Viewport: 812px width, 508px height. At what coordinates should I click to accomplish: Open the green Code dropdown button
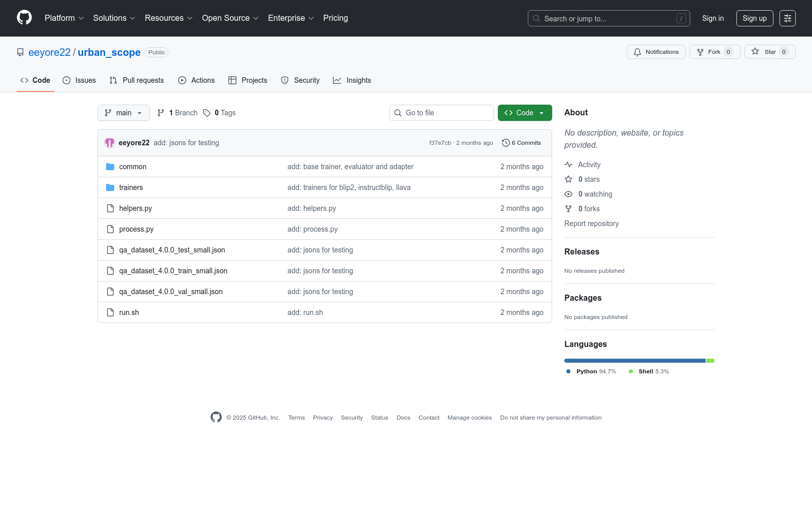pos(525,113)
